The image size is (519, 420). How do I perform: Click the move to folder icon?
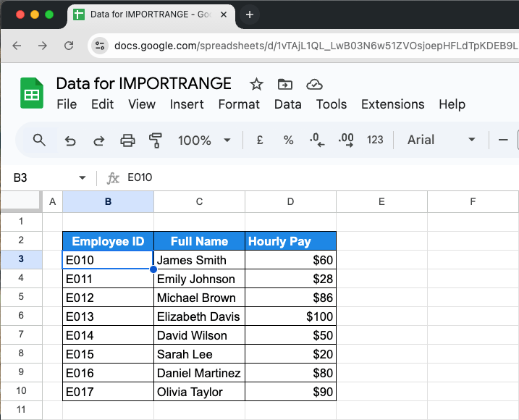click(x=285, y=84)
